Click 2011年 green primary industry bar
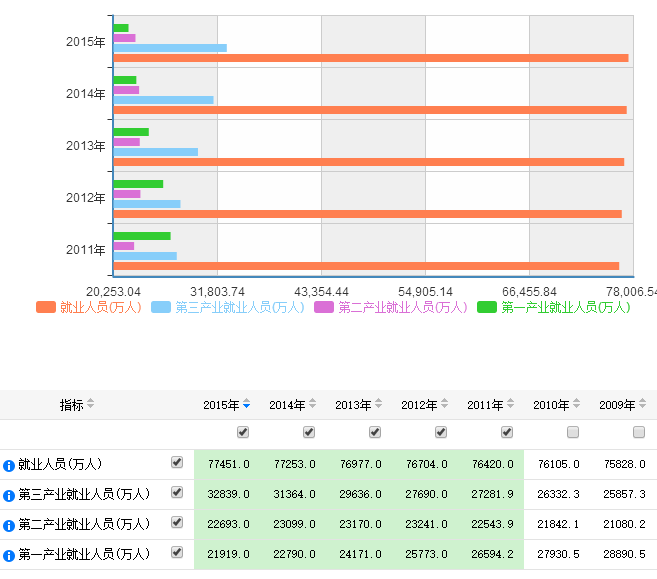The image size is (657, 579). pos(142,236)
